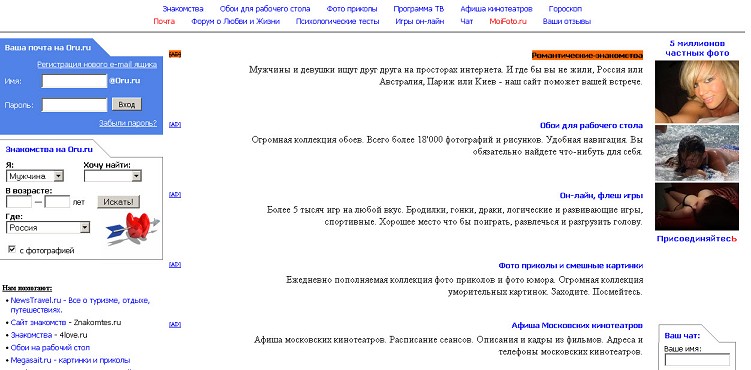Open 5 миллионов частных фото banner title

coord(697,48)
